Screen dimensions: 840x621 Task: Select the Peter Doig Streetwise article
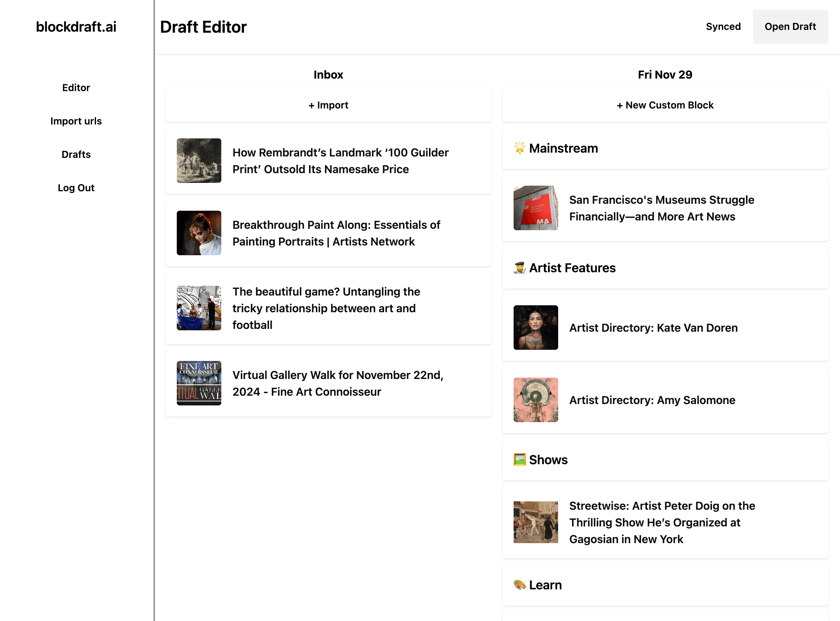[x=662, y=523]
